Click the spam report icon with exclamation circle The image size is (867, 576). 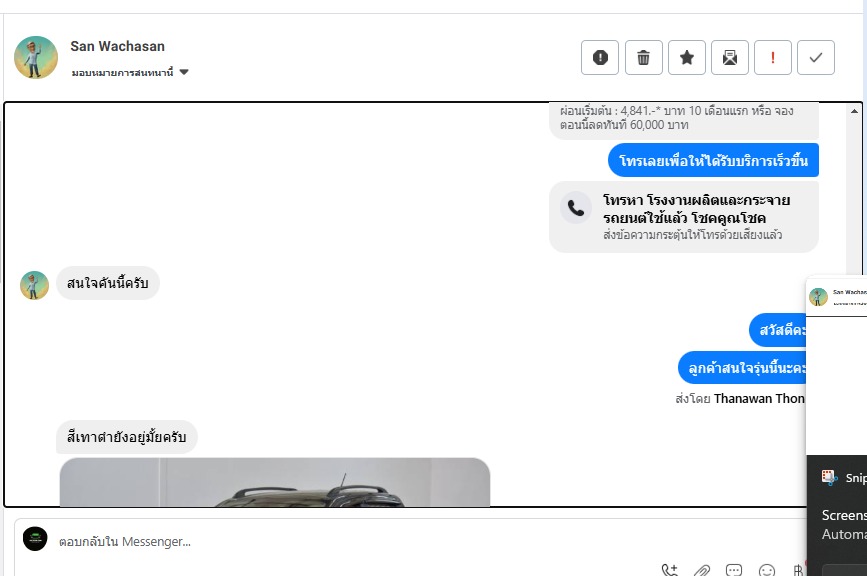(x=600, y=57)
